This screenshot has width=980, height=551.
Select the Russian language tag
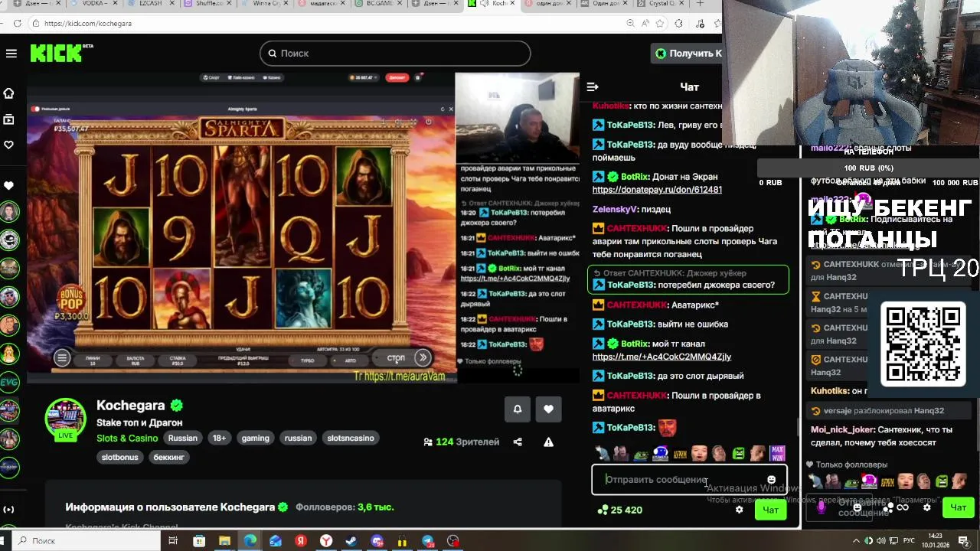point(183,439)
